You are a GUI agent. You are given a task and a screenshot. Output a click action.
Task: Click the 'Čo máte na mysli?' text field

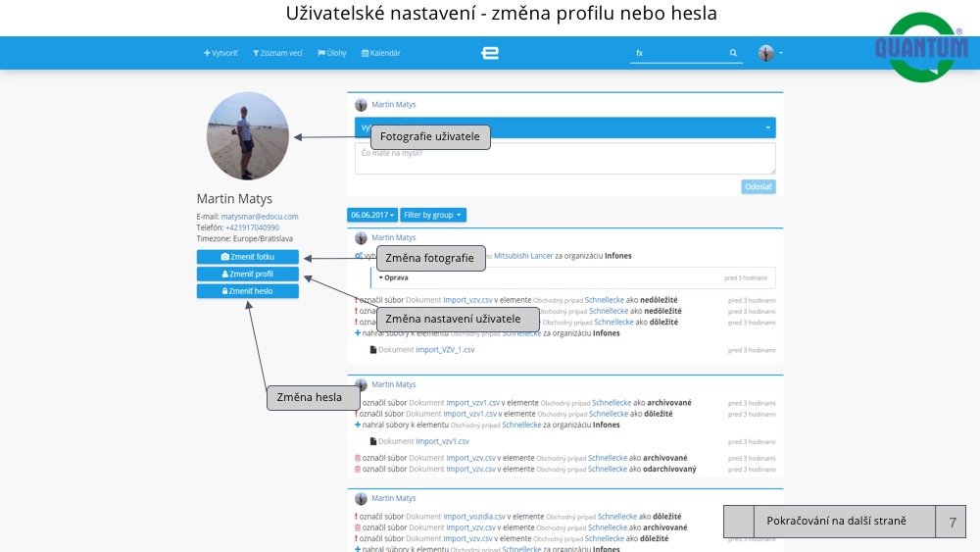tap(564, 158)
